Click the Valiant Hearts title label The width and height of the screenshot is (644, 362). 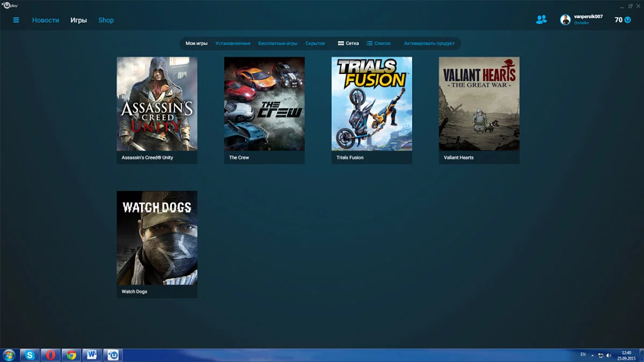[459, 158]
